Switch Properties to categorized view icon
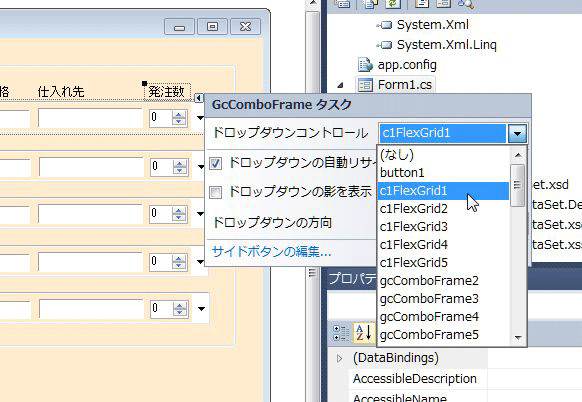 (340, 333)
